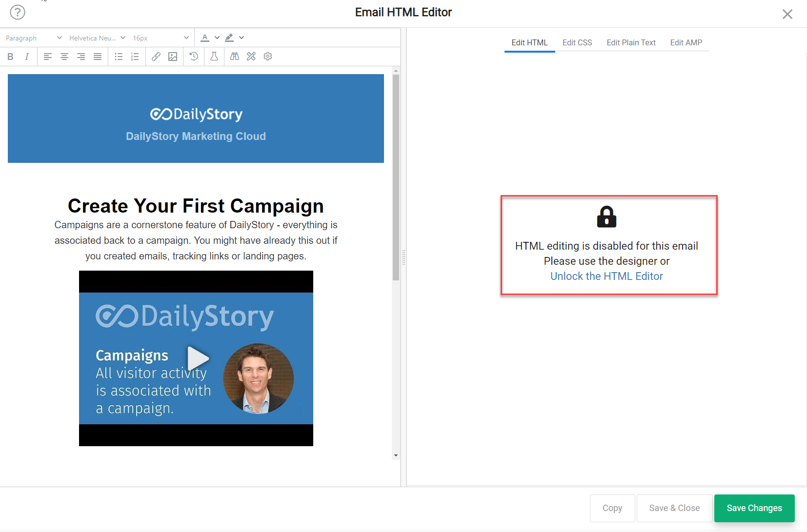Image resolution: width=807 pixels, height=532 pixels.
Task: Switch to the Edit AMP tab
Action: coord(686,43)
